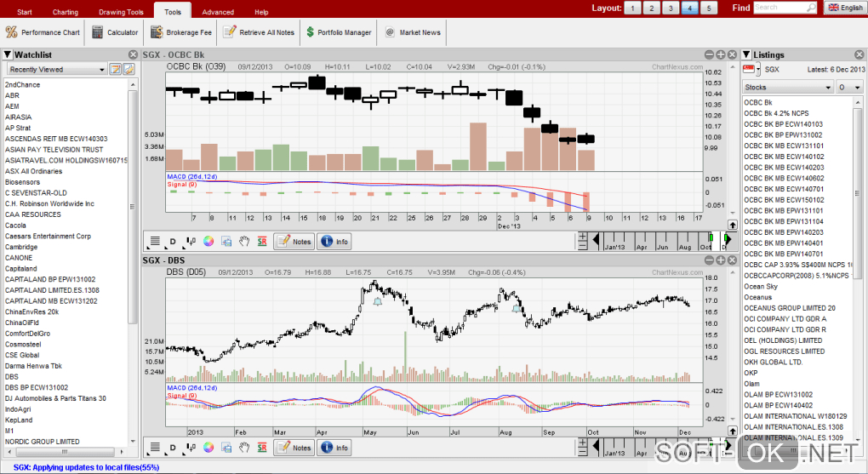The height and width of the screenshot is (474, 868).
Task: Select OCBC Bk 4.2% NCPS listing
Action: 776,113
